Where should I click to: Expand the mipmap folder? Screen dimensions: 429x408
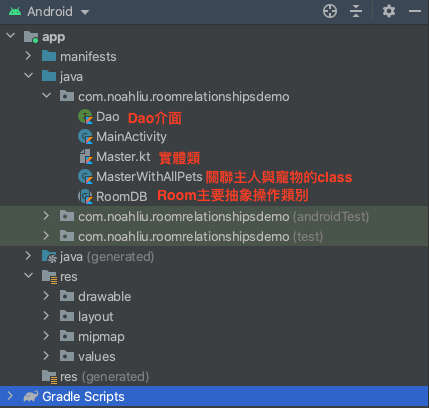pyautogui.click(x=46, y=336)
